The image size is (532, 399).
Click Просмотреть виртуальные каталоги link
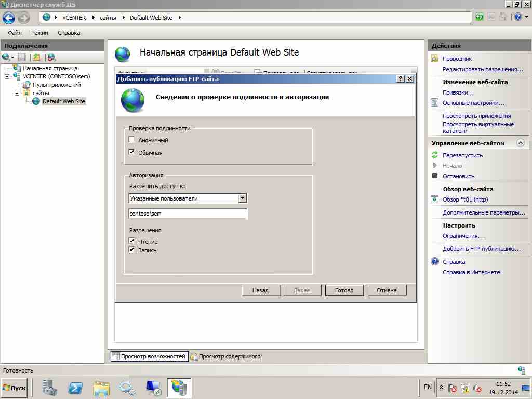coord(478,128)
